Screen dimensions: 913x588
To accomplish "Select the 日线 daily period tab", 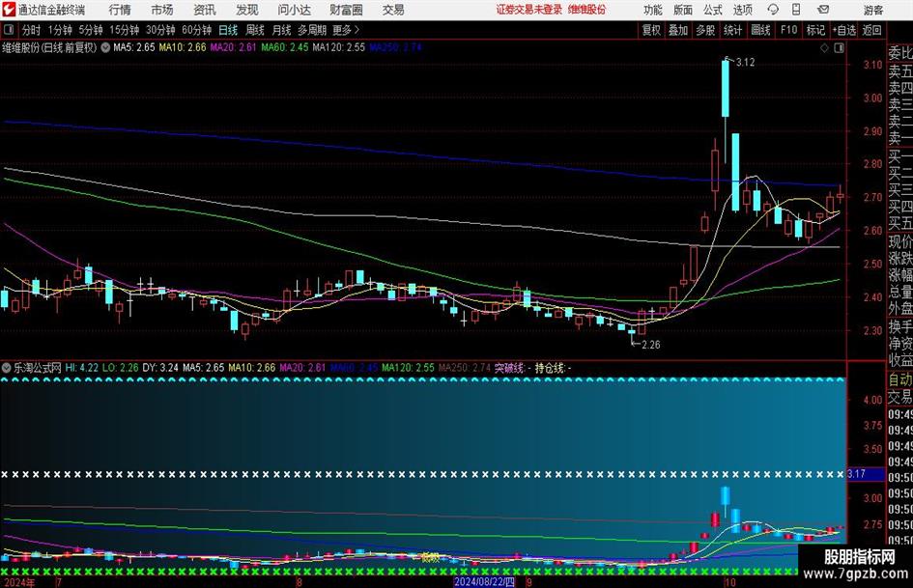I will 228,30.
